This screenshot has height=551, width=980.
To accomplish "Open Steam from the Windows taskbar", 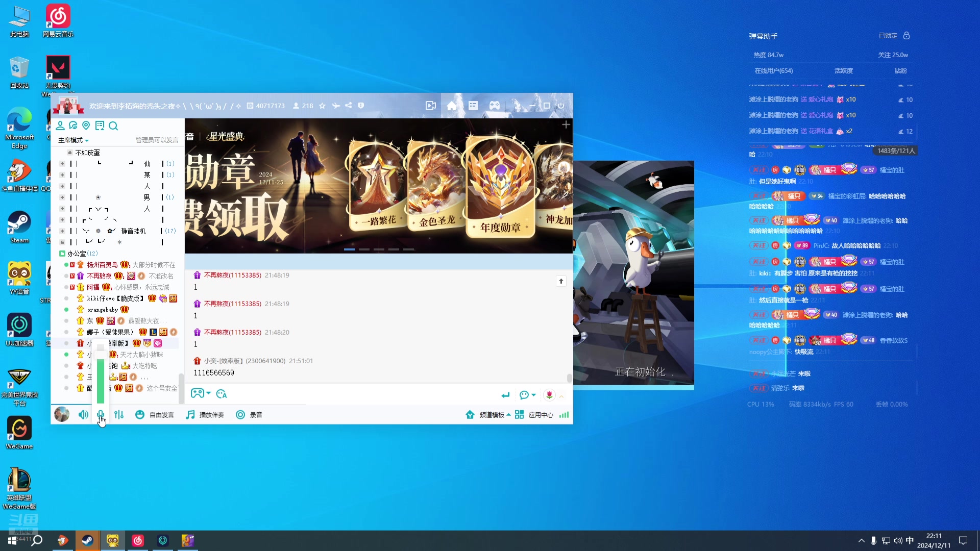I will pos(87,540).
